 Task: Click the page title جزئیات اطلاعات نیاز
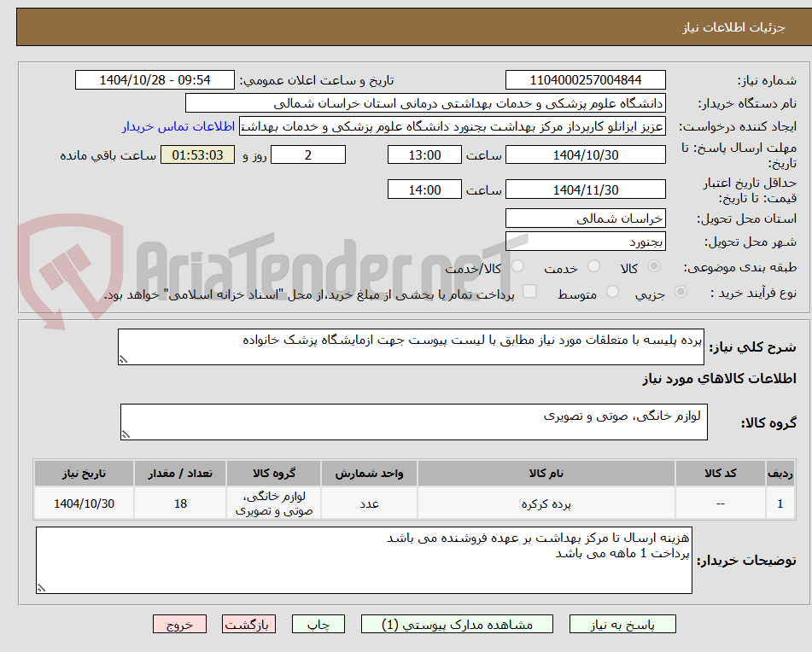(733, 27)
